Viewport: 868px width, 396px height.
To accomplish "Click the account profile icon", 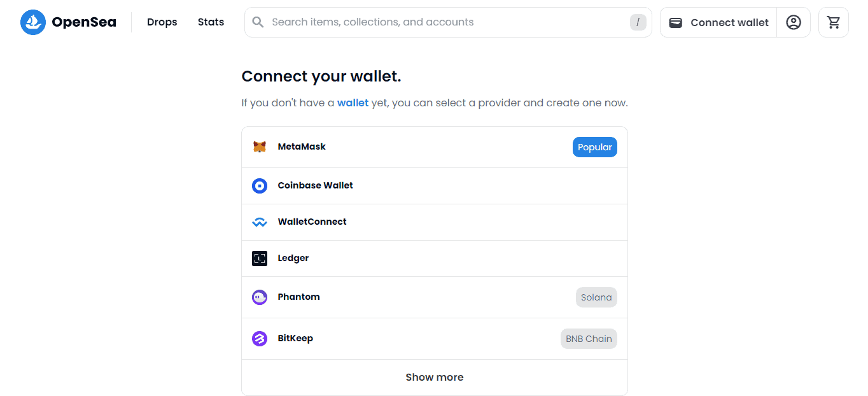I will 794,22.
